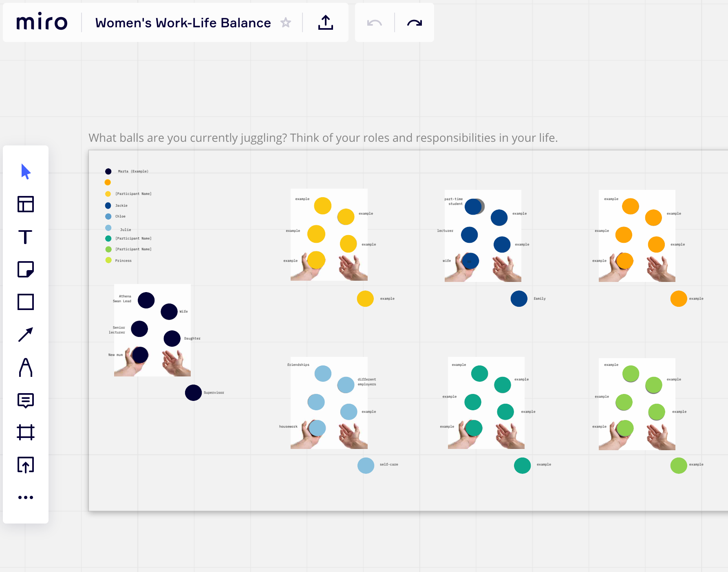Click the Women's Work-Life Balance board title
Screen dimensions: 728x572
click(183, 23)
